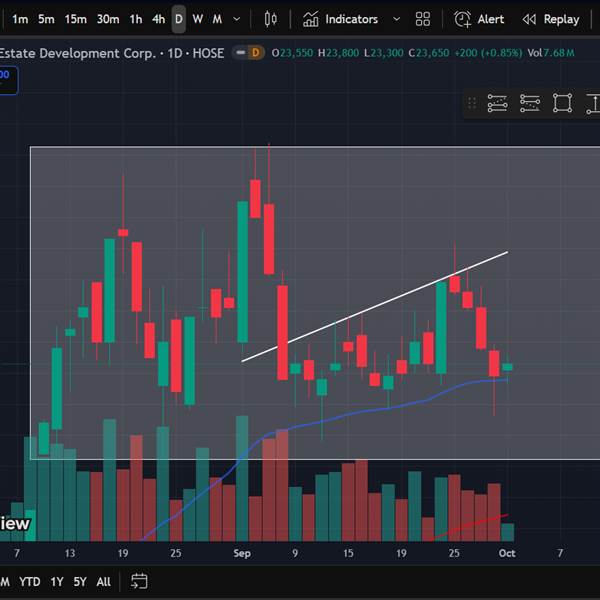Expand the indicator templates chevron beside Indicators
Viewport: 600px width, 600px height.
coord(396,19)
